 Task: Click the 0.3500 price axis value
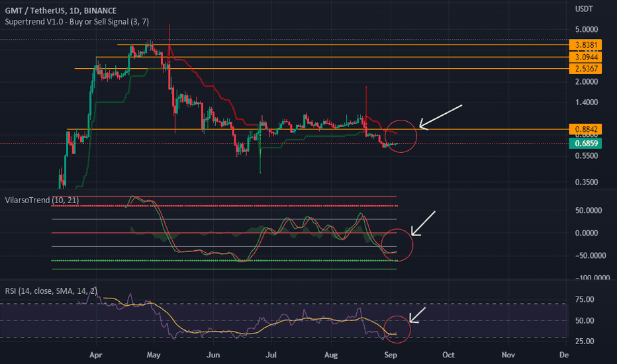(587, 182)
